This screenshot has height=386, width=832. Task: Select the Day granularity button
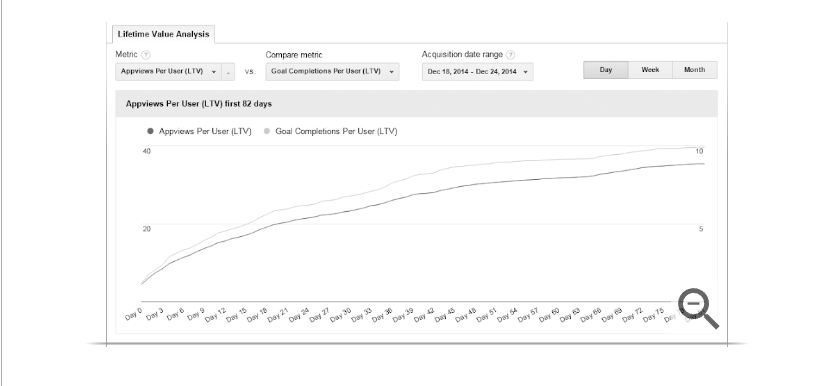[x=606, y=70]
